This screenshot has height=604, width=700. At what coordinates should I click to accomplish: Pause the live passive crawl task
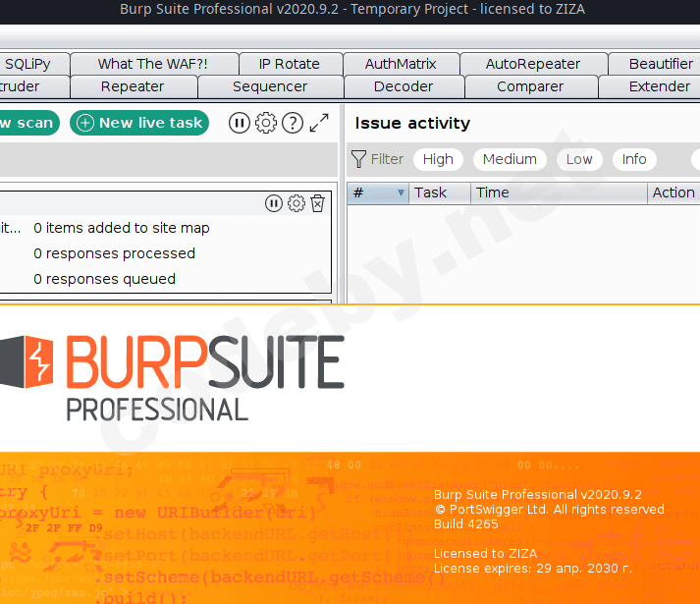coord(274,203)
